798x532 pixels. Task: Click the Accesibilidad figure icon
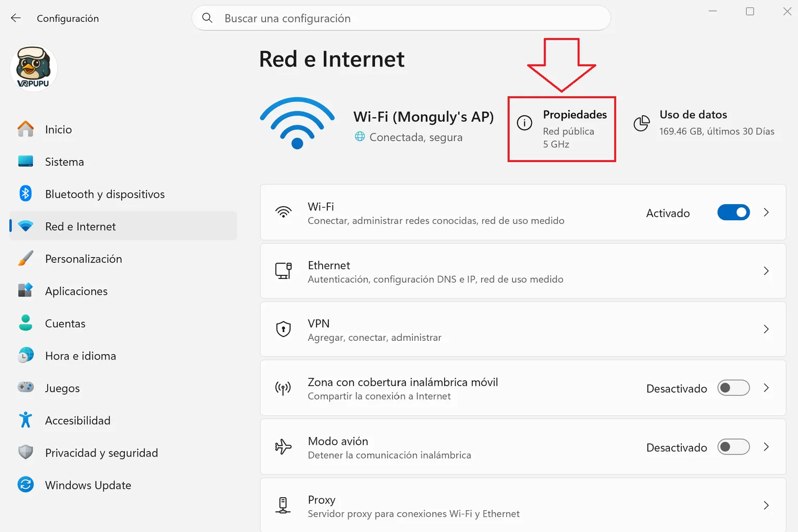25,420
